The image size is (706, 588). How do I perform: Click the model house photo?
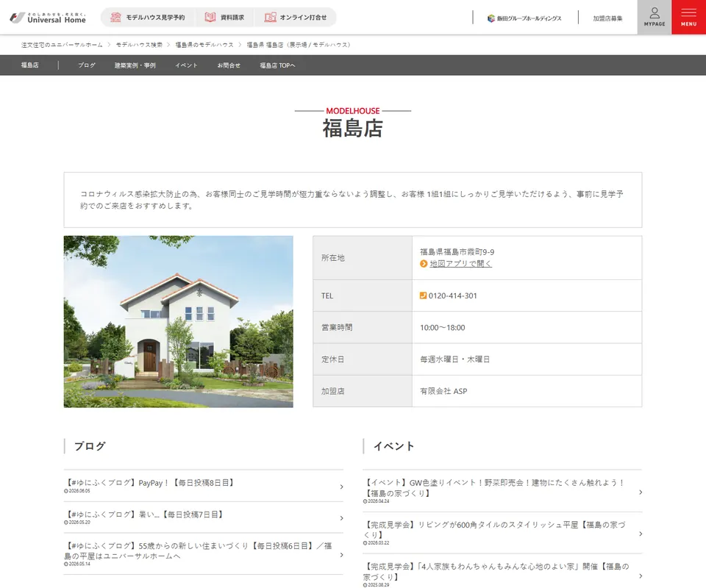coord(178,322)
